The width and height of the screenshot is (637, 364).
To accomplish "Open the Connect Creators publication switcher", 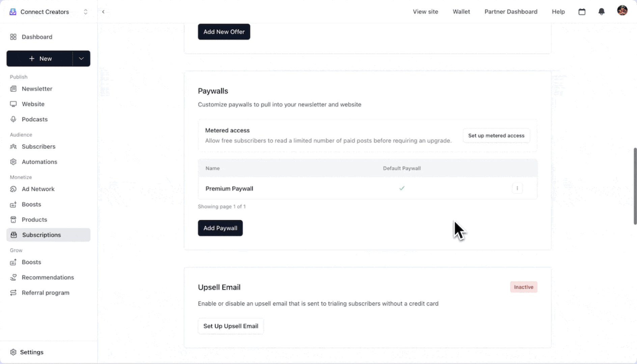I will (48, 12).
